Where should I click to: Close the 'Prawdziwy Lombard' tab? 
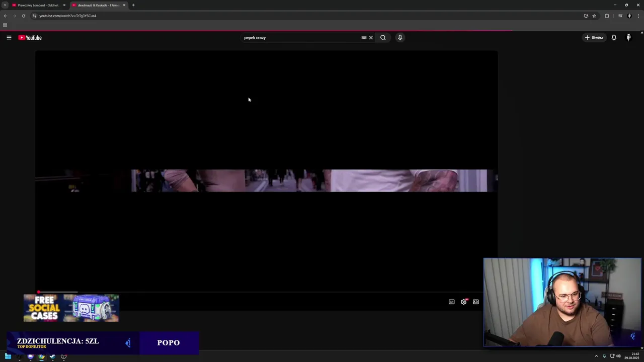(x=64, y=5)
